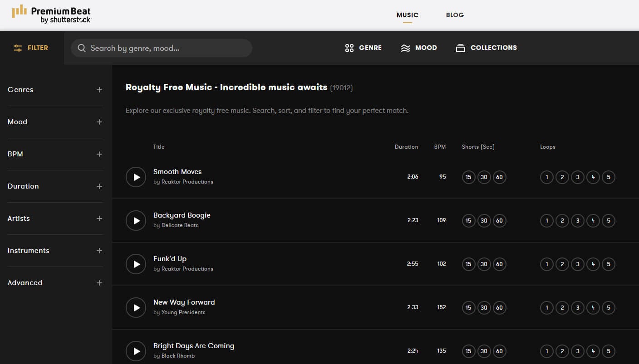Go to the Blog tab
Screen dimensions: 639x364
(455, 15)
